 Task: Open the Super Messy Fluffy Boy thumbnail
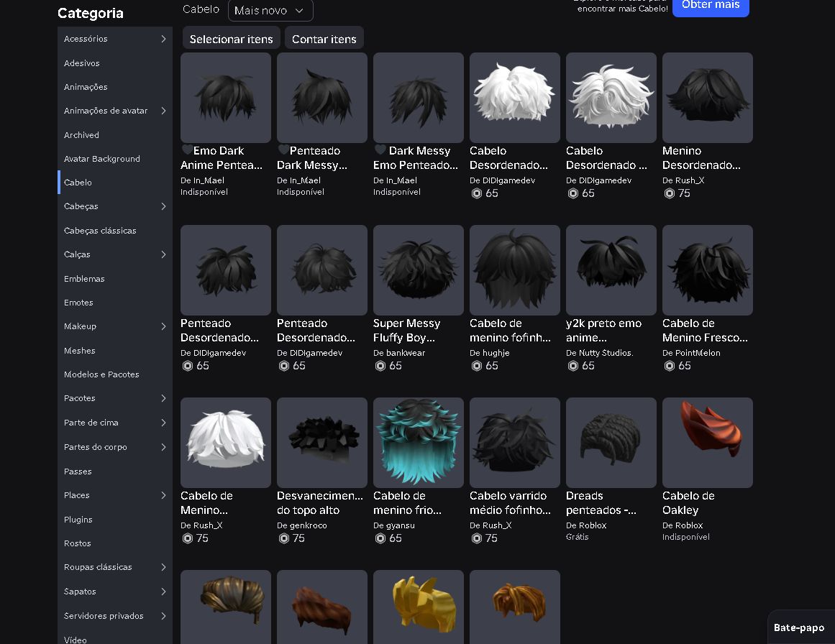pos(419,270)
